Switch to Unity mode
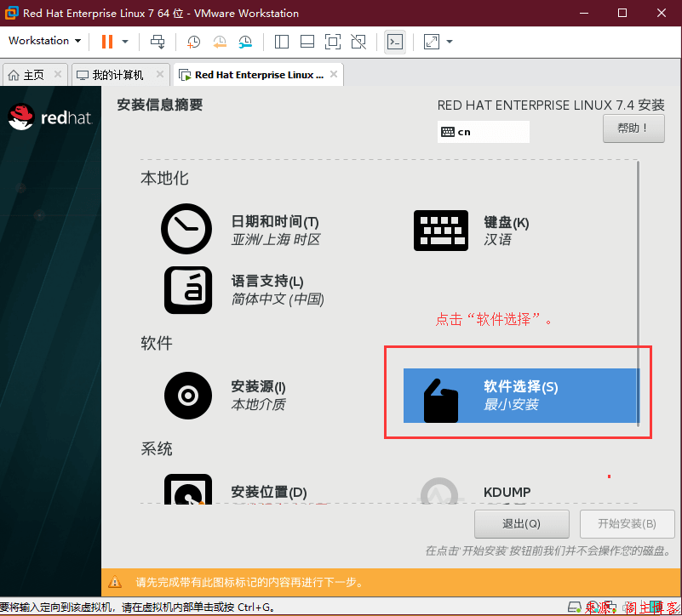 coord(358,42)
